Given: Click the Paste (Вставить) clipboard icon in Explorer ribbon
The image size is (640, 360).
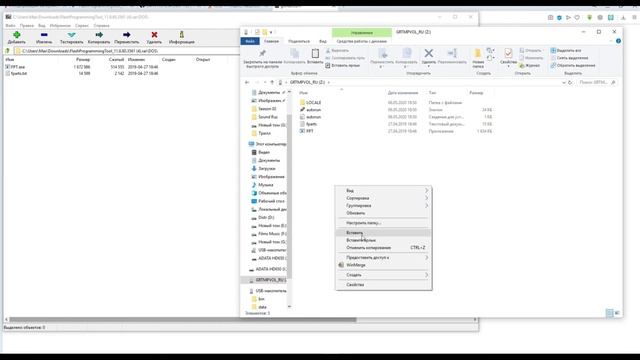Looking at the screenshot, I should [315, 53].
